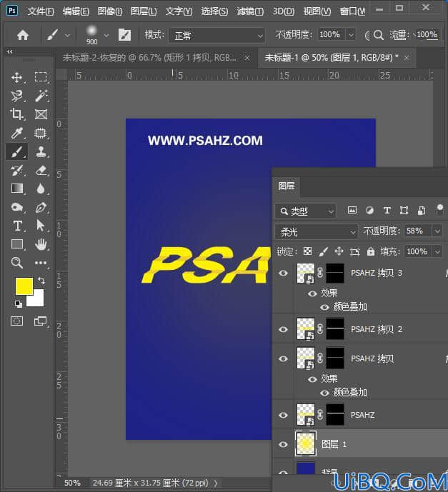The width and height of the screenshot is (448, 492).
Task: Select the Sponge tool
Action: point(16,207)
